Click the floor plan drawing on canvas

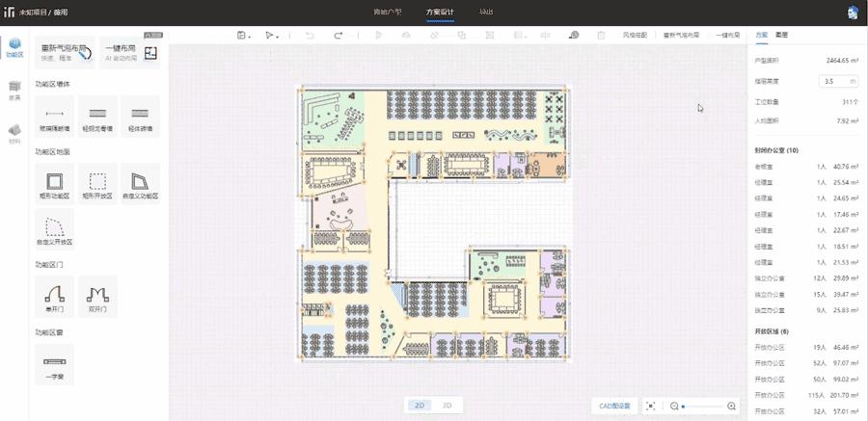coord(433,224)
